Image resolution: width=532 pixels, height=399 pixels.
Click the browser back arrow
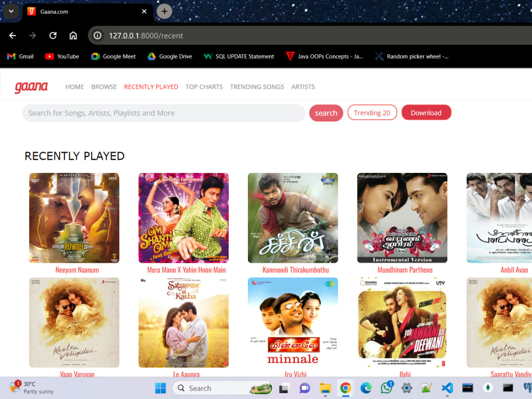[13, 36]
